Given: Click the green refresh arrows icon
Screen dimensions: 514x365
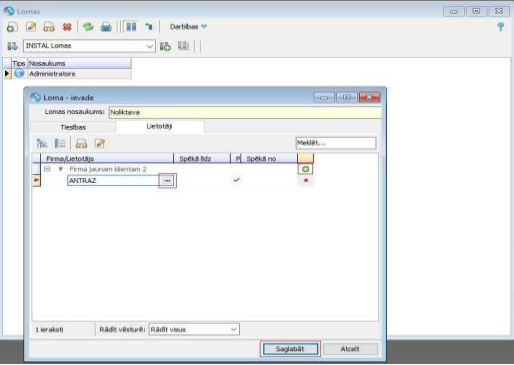Looking at the screenshot, I should pyautogui.click(x=88, y=27).
